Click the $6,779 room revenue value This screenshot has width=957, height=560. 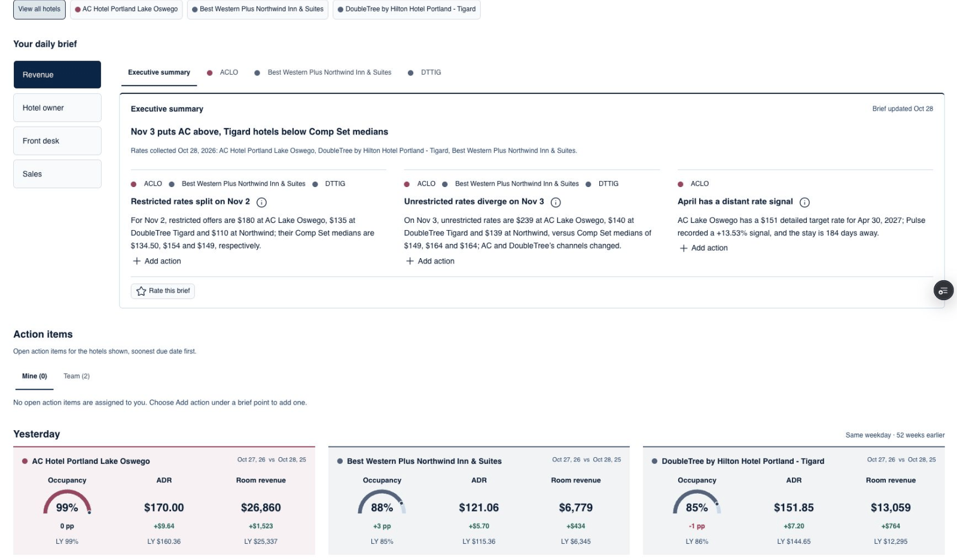coord(576,508)
